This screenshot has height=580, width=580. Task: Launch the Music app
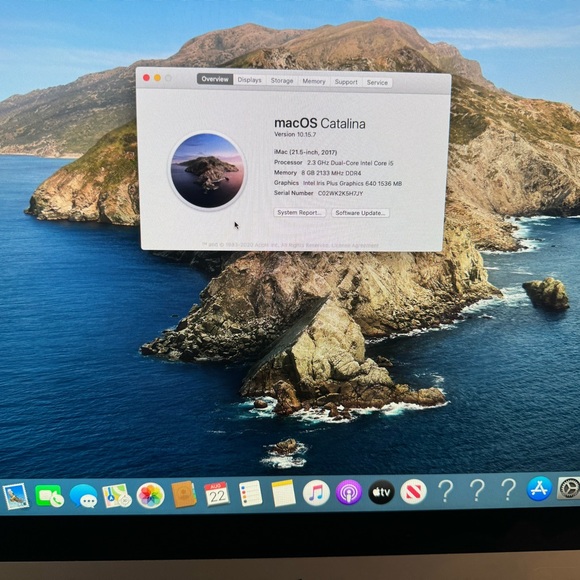[316, 493]
